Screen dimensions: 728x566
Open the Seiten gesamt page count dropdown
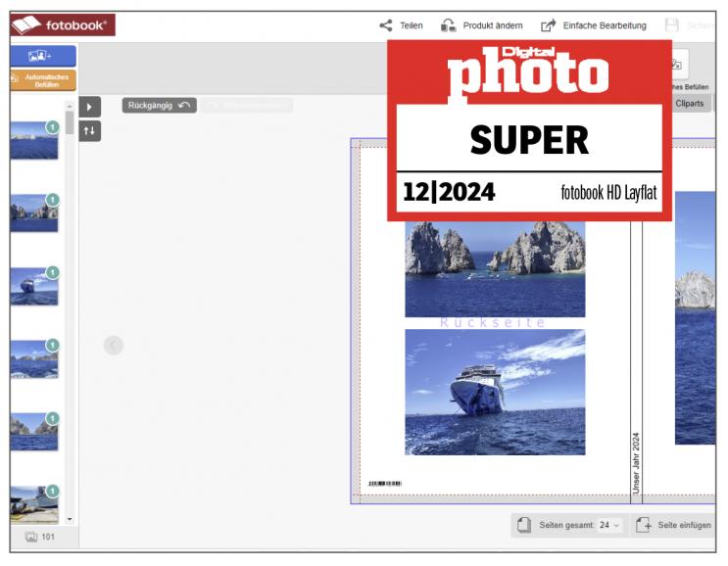610,526
